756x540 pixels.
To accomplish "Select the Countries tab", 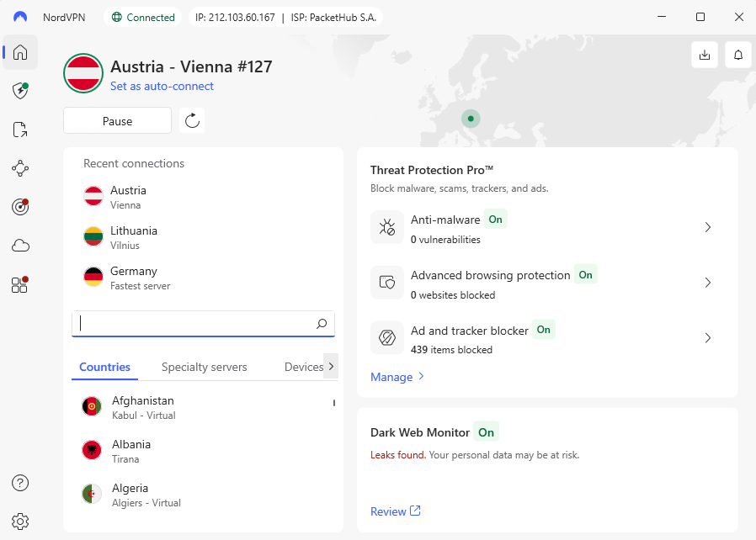I will tap(104, 367).
